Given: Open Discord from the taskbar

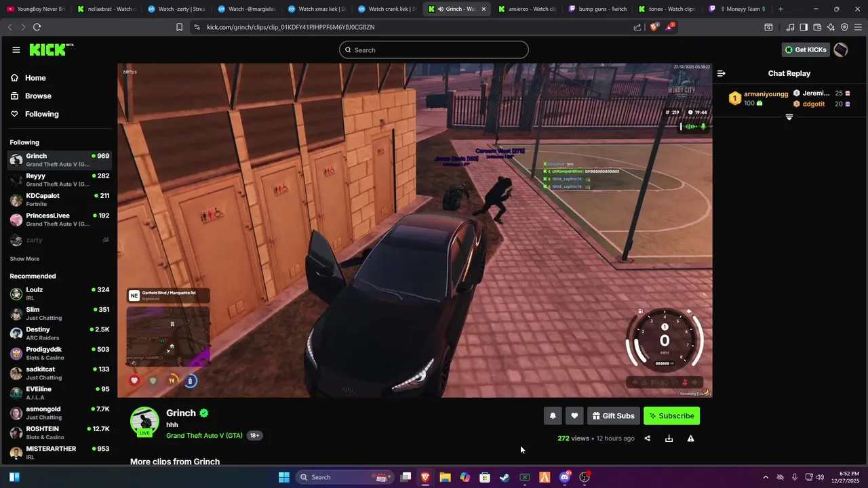Looking at the screenshot, I should click(x=565, y=477).
